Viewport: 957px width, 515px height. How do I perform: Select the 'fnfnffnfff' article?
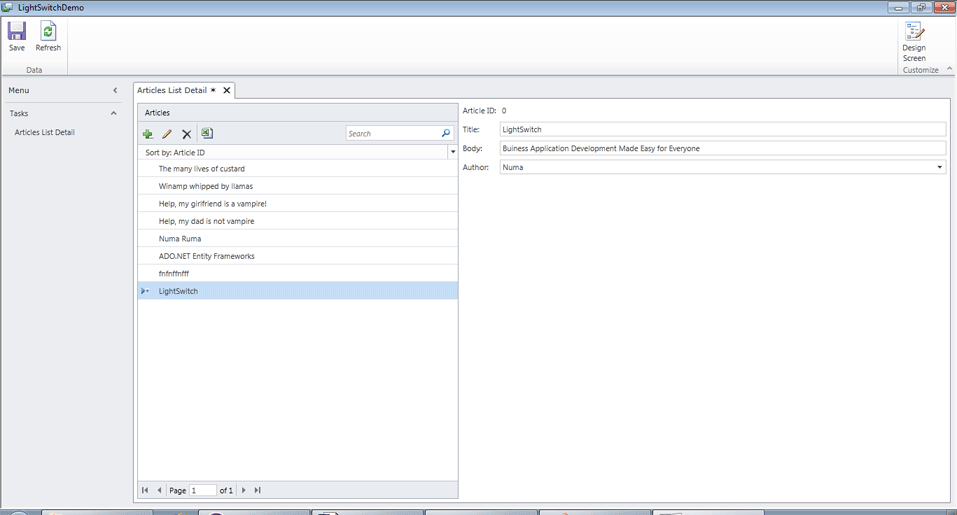coord(298,273)
